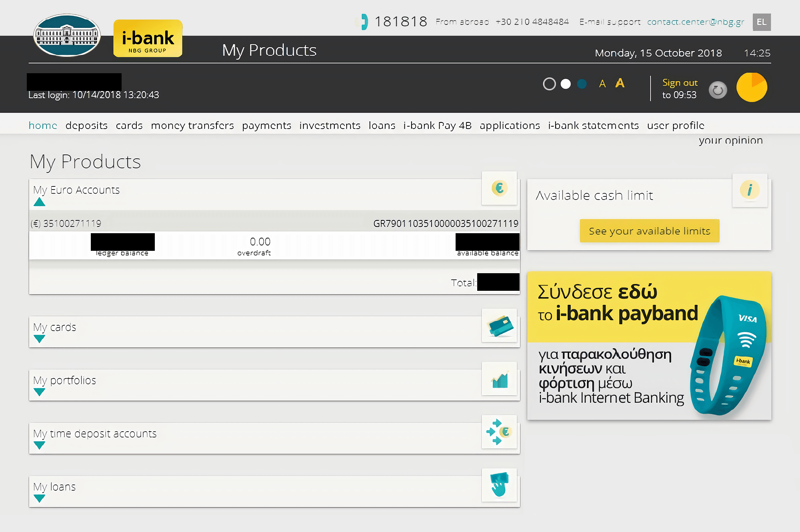This screenshot has width=800, height=532.
Task: Collapse the My Euro Accounts section
Action: click(x=39, y=202)
